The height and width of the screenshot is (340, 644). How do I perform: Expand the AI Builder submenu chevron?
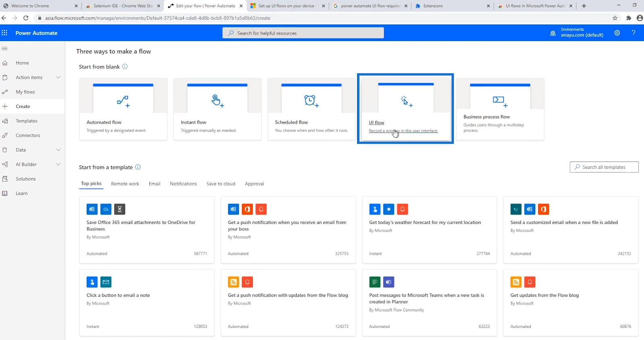pos(58,164)
